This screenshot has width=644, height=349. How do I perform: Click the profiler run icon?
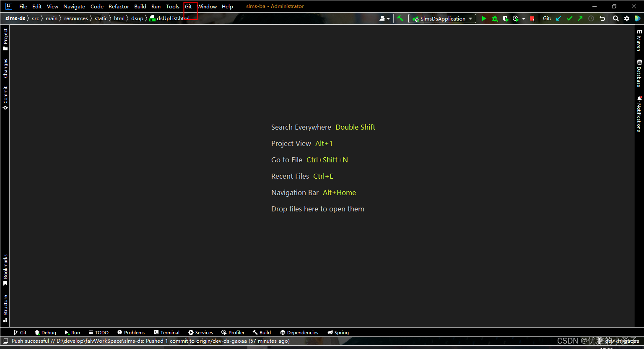tap(516, 18)
